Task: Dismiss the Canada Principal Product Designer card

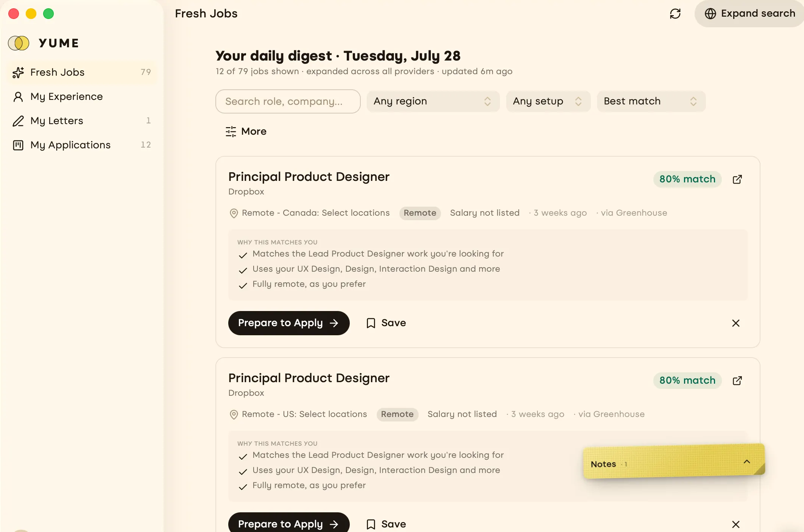Action: 736,323
